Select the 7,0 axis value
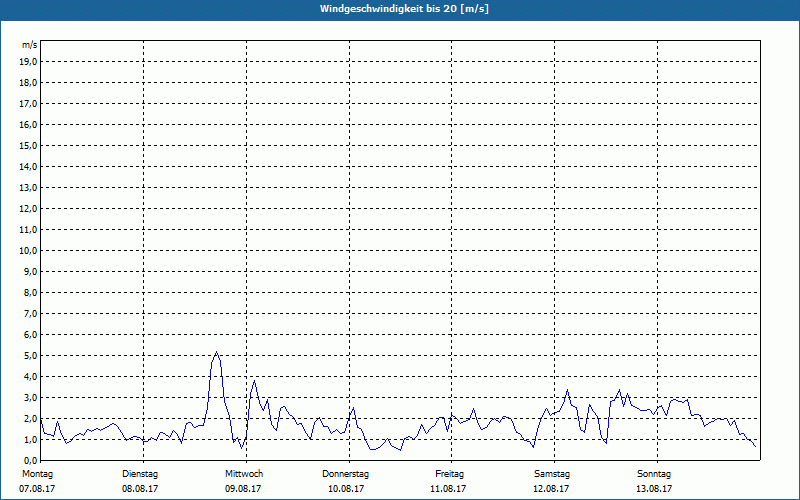 pyautogui.click(x=31, y=313)
